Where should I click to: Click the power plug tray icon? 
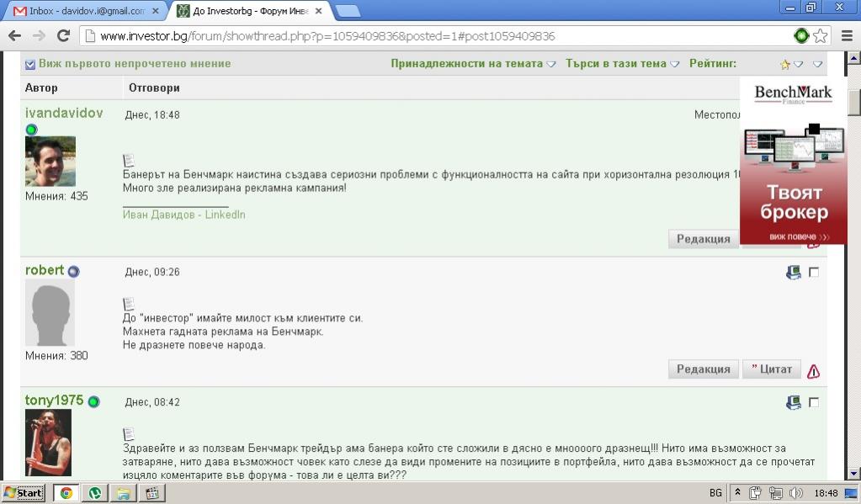click(x=756, y=493)
